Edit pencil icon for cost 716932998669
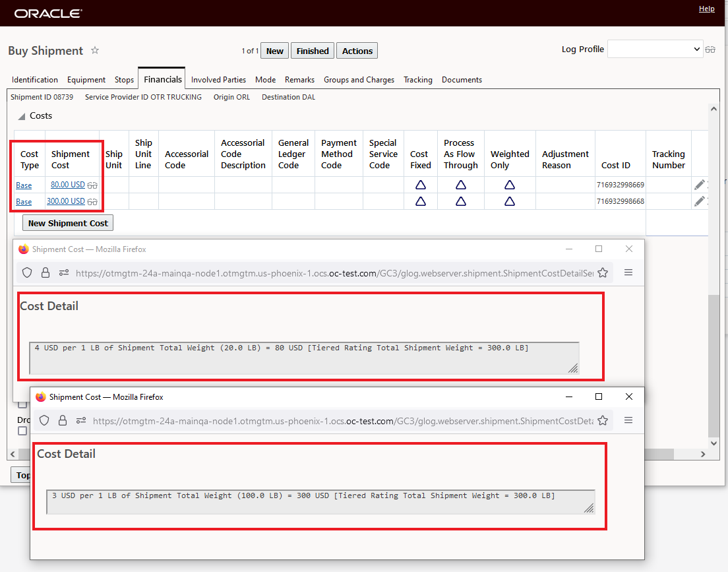 pyautogui.click(x=700, y=185)
